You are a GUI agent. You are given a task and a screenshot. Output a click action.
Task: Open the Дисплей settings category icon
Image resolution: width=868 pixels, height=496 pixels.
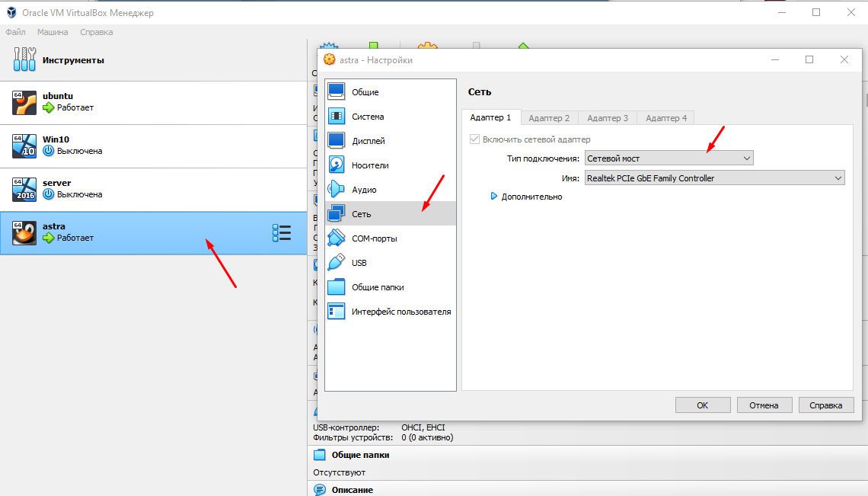[x=336, y=140]
